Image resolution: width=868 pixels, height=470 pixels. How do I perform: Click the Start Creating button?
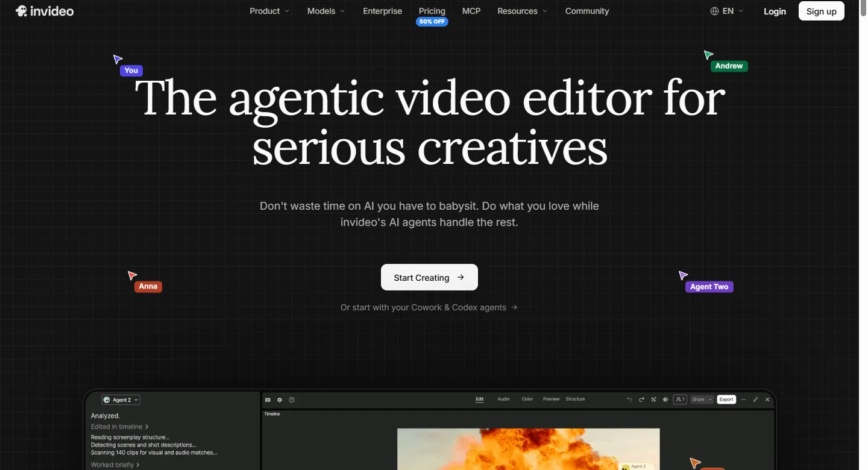coord(429,277)
